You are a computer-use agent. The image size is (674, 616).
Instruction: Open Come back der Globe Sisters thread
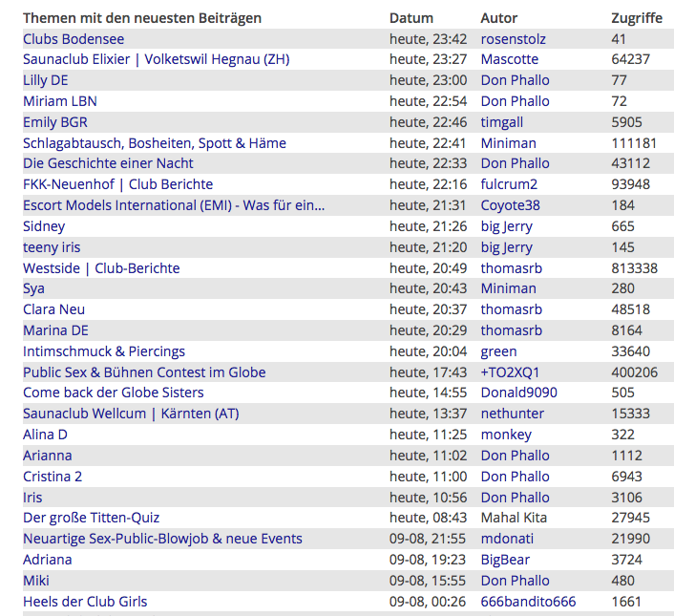click(113, 393)
